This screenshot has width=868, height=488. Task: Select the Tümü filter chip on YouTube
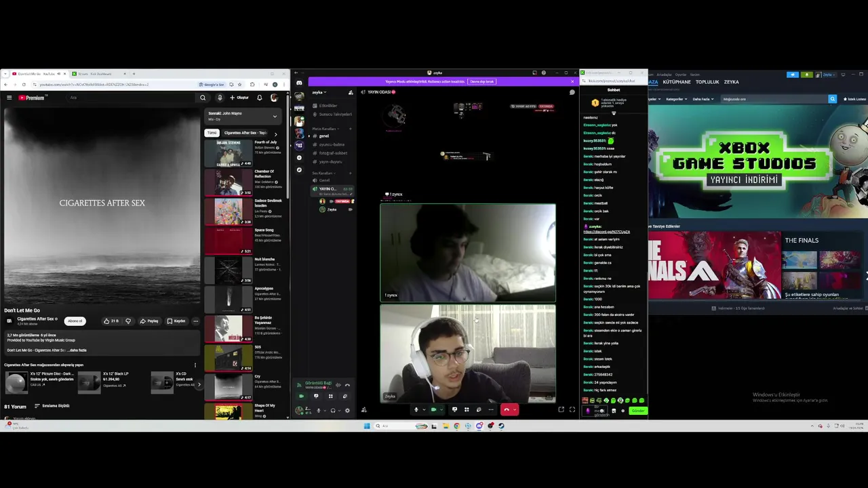coord(212,133)
